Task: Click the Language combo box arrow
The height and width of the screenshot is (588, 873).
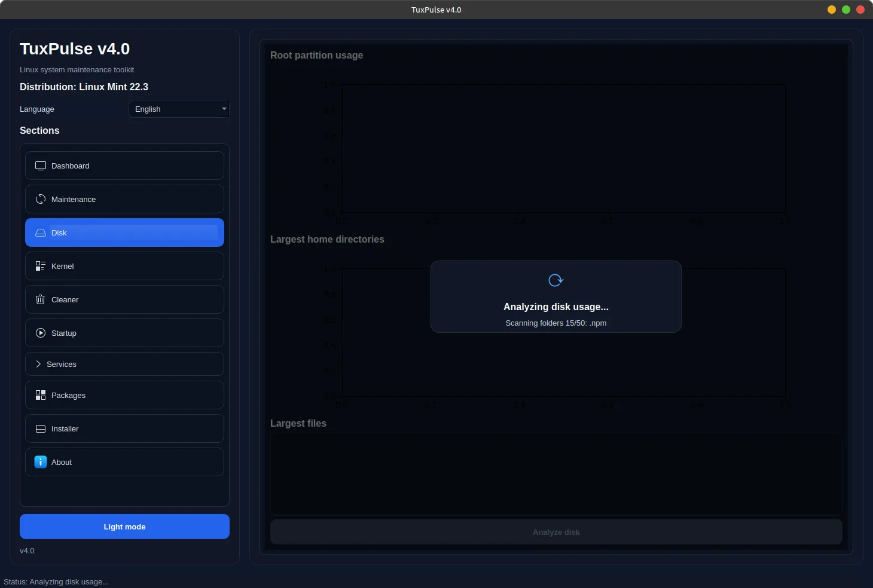Action: point(224,109)
